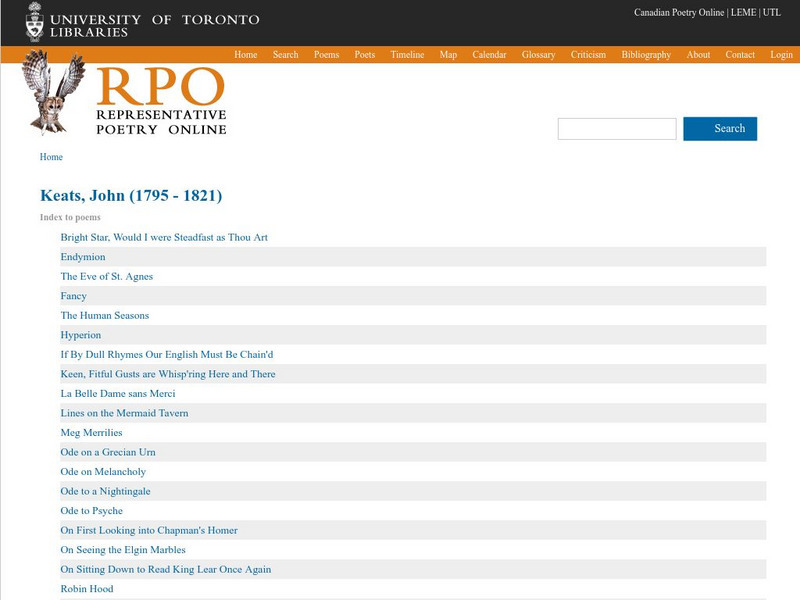Click the Index to poems label
The image size is (800, 600).
(x=70, y=217)
